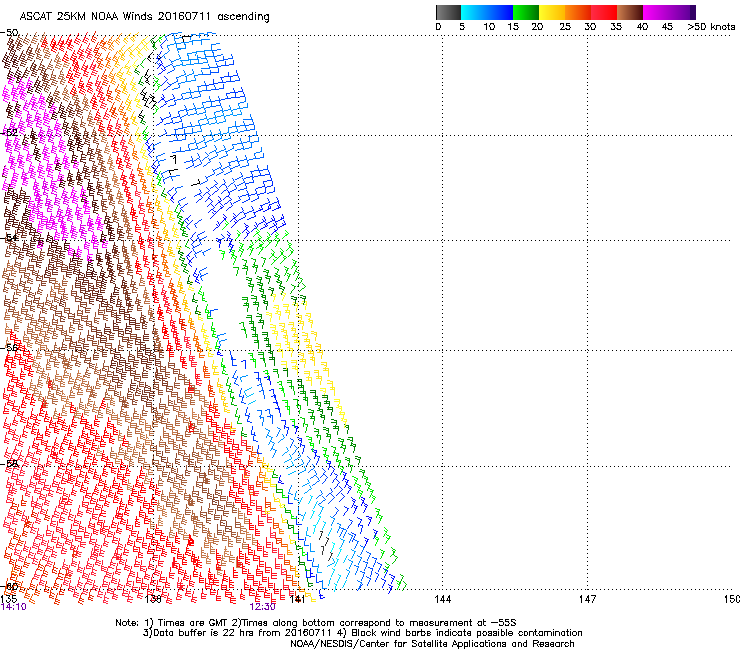Screen dimensions: 740x650
Task: Click the longitude label '144'
Action: pos(442,599)
